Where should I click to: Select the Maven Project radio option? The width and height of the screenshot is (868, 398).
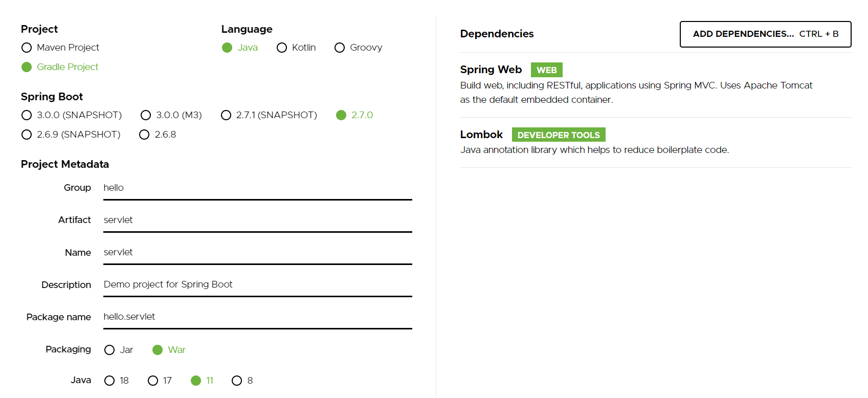click(x=60, y=48)
